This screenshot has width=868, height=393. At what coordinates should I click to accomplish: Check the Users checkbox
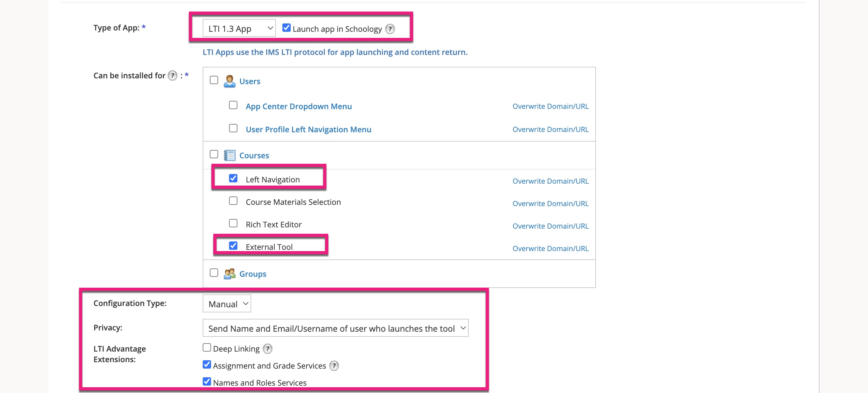pyautogui.click(x=214, y=80)
